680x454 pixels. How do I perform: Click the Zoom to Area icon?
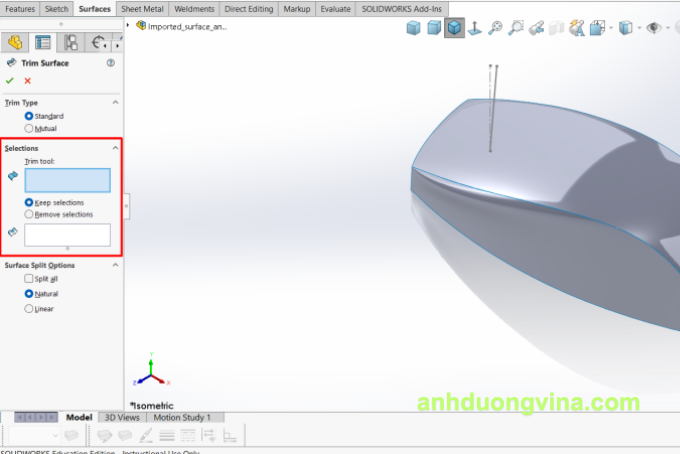click(516, 28)
